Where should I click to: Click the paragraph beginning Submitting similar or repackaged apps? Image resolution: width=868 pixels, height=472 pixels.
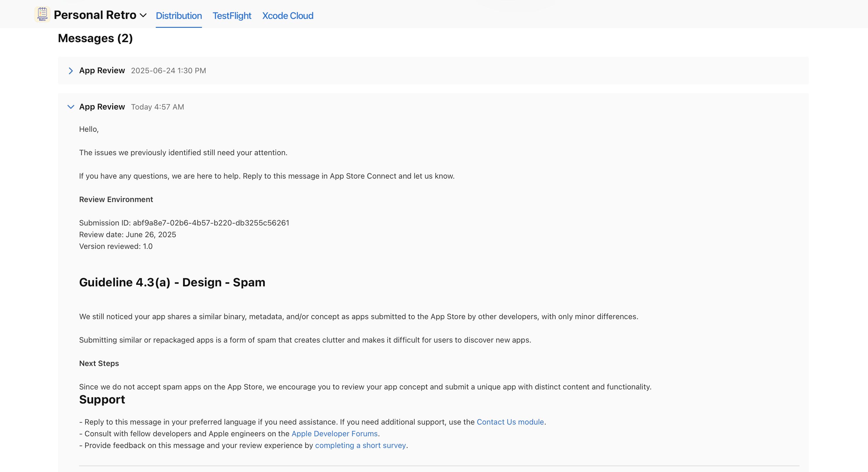(305, 340)
